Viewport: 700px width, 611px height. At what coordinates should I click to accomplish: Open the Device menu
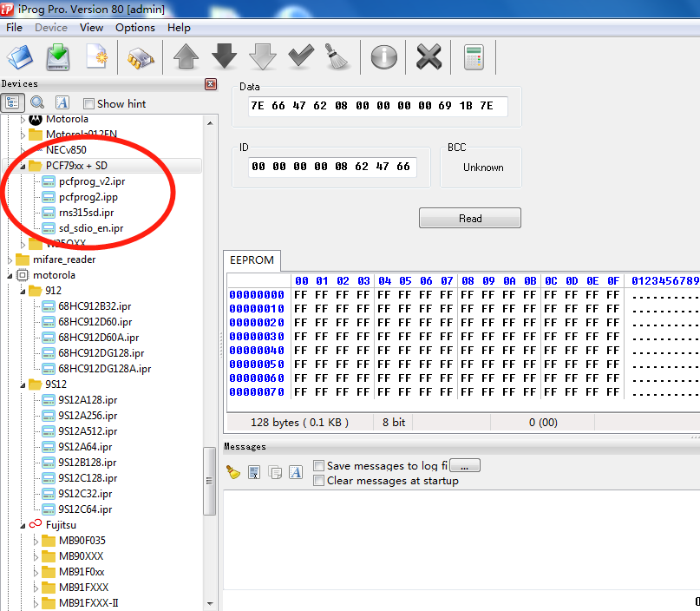pos(51,28)
